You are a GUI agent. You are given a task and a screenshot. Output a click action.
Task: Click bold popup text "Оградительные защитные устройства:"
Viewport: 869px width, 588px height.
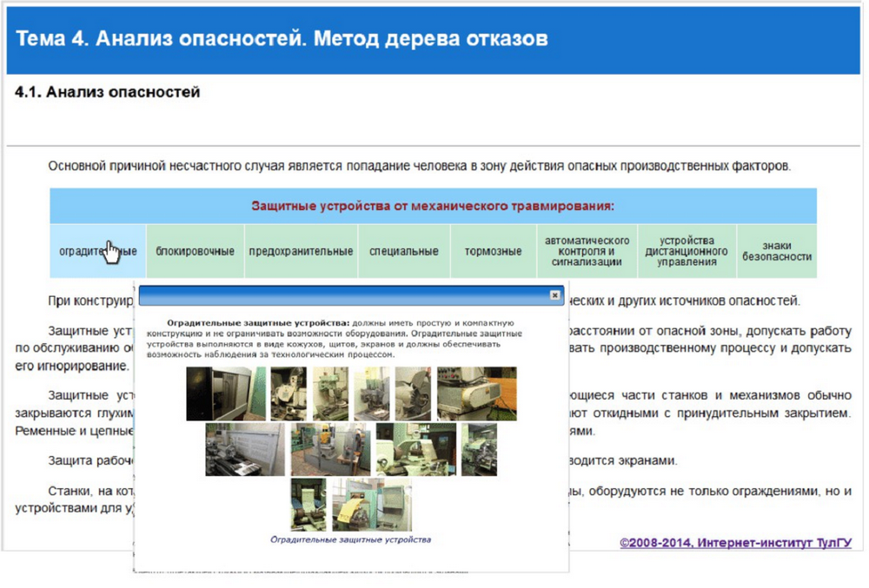point(258,323)
